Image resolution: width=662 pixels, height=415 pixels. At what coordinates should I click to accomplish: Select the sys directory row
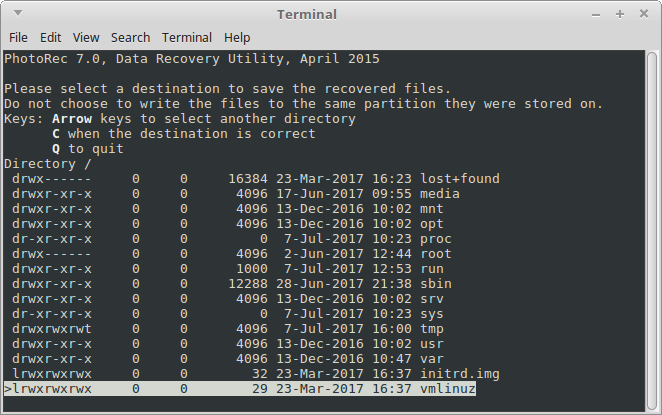(x=228, y=314)
